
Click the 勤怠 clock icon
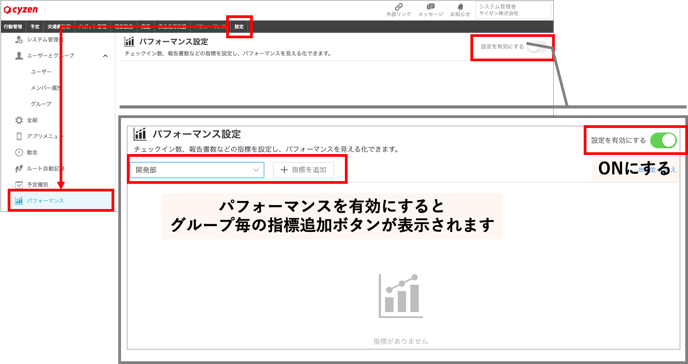click(19, 153)
